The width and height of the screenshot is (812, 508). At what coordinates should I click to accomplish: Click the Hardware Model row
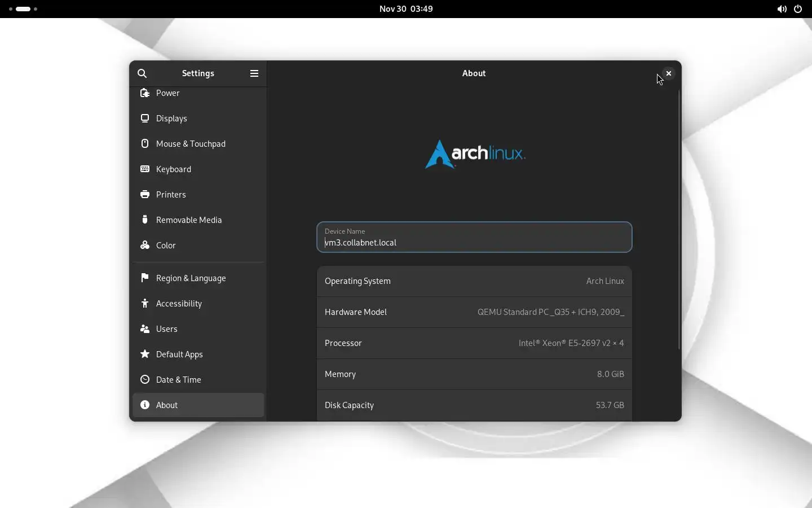click(x=475, y=312)
